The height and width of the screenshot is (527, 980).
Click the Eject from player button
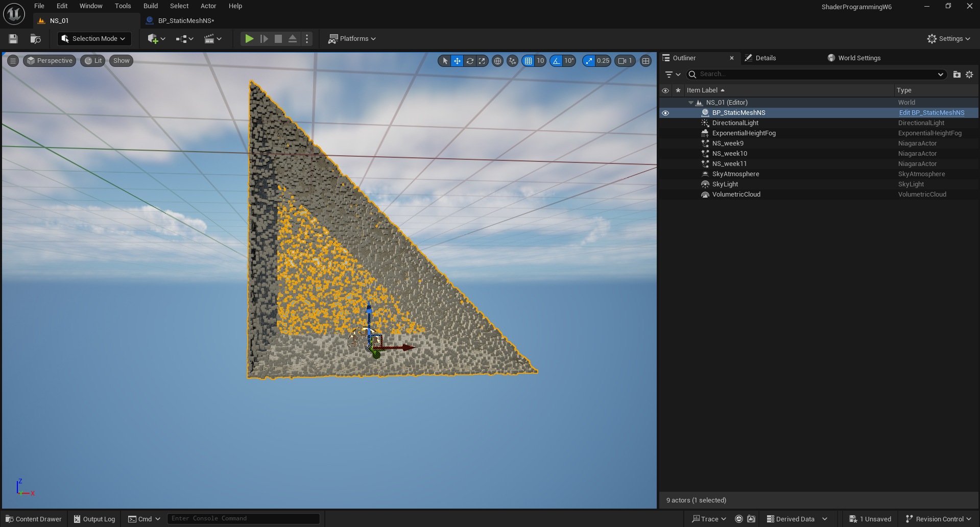(293, 39)
